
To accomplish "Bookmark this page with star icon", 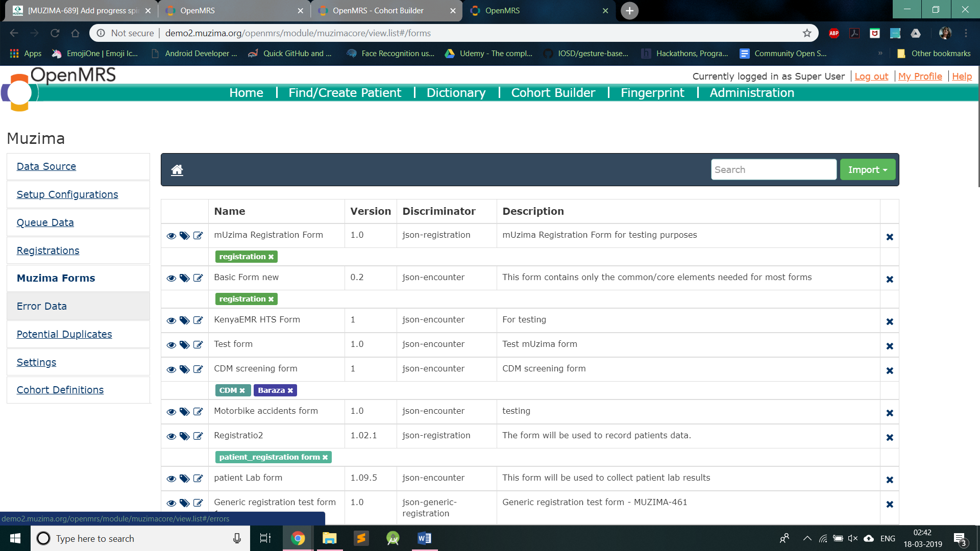I will pos(807,33).
